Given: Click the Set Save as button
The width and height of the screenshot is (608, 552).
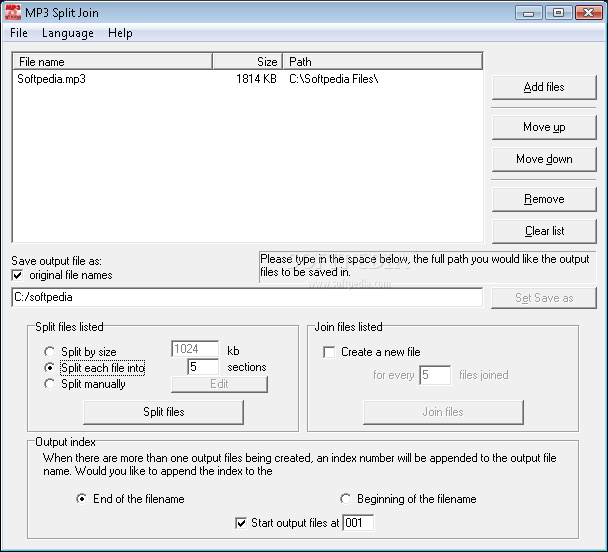Looking at the screenshot, I should (x=544, y=298).
